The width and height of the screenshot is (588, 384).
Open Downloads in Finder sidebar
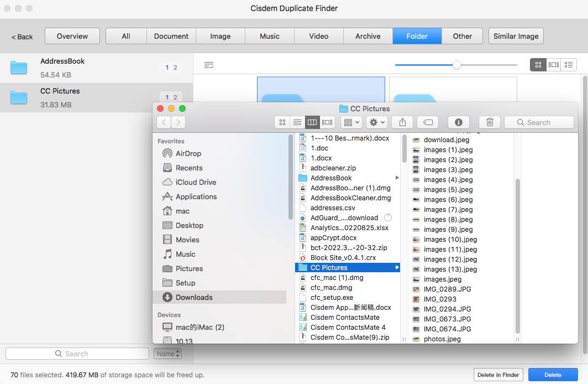pyautogui.click(x=220, y=297)
